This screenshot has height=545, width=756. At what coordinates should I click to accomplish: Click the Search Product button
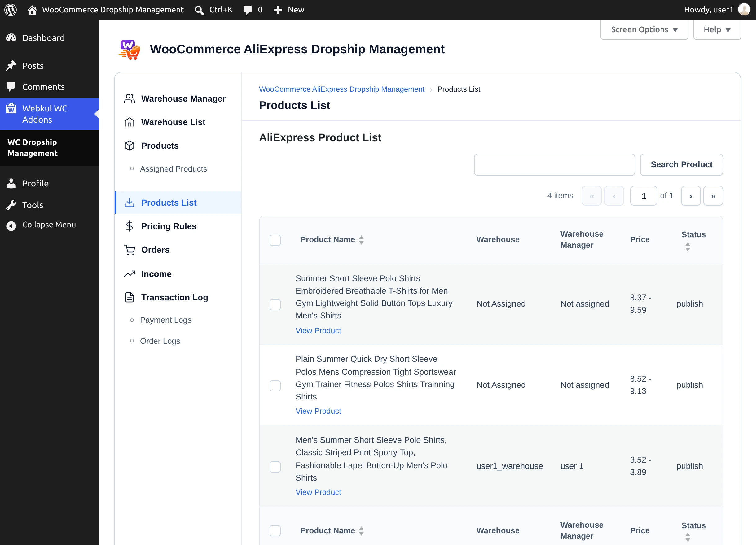click(x=681, y=164)
